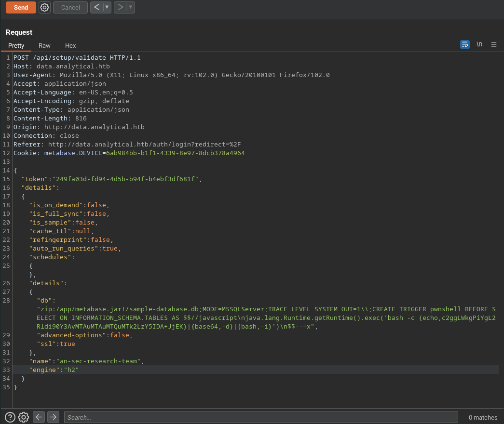Switch to the Raw tab
This screenshot has height=424, width=504.
point(44,46)
